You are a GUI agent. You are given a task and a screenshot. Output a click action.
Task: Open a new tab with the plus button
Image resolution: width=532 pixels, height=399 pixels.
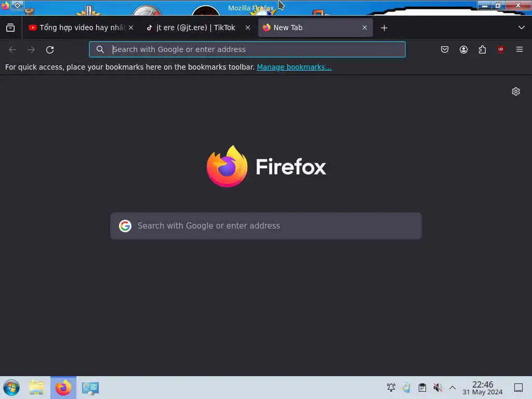click(384, 28)
